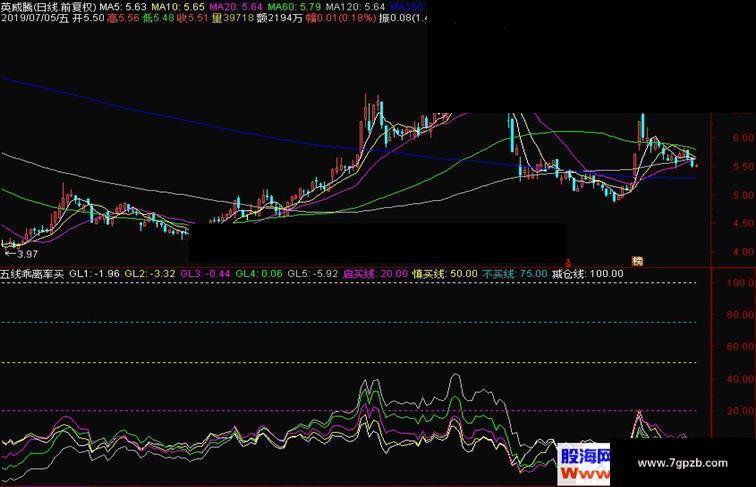Click the stock name '英威腾(日线,前复权)'

48,7
